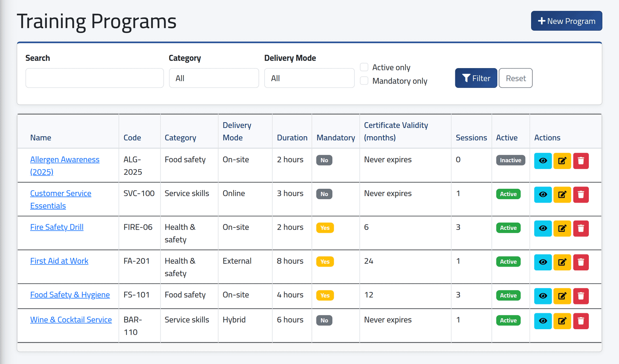View the Fire Safety Drill program
Screen dimensions: 619x364
[x=543, y=229]
